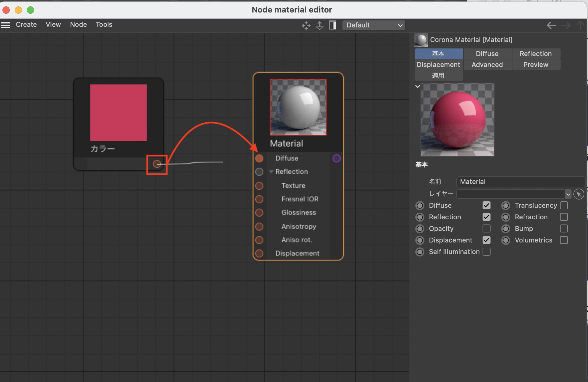Click the pink カラー node color swatch
Viewport: 588px width, 382px height.
pos(118,113)
